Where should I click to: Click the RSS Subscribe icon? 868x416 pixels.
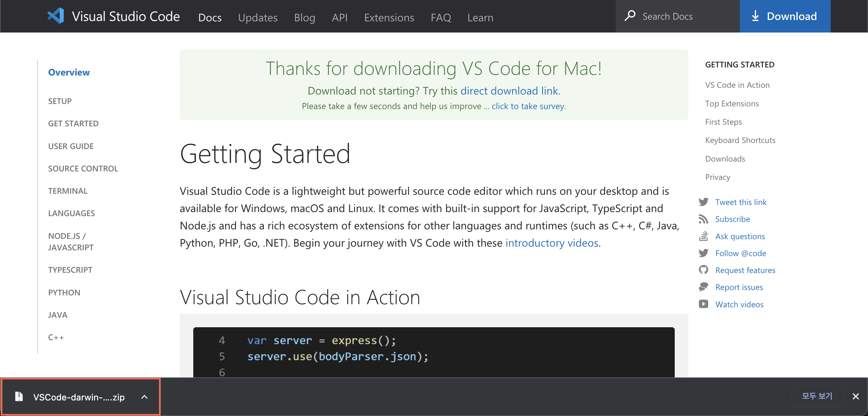point(704,219)
